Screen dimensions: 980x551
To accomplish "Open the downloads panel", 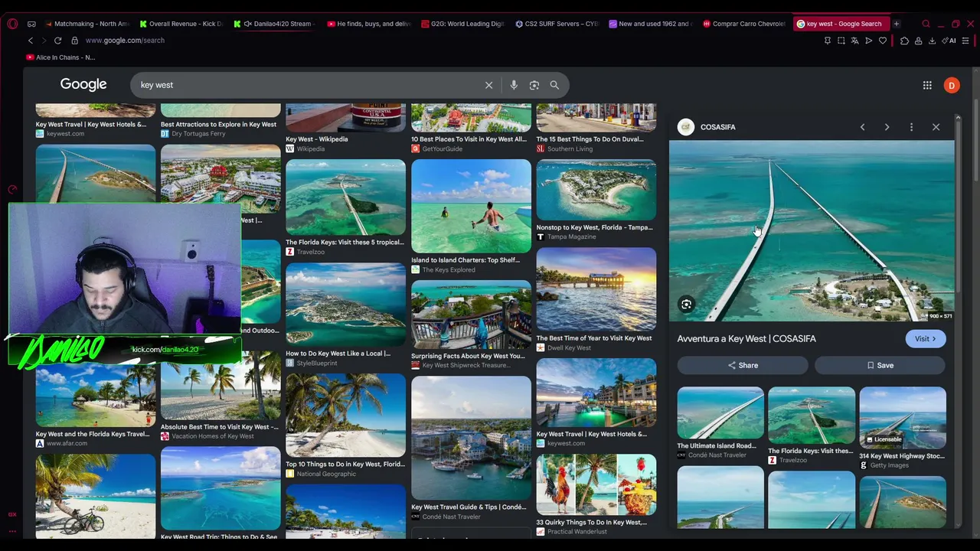I will 932,41.
